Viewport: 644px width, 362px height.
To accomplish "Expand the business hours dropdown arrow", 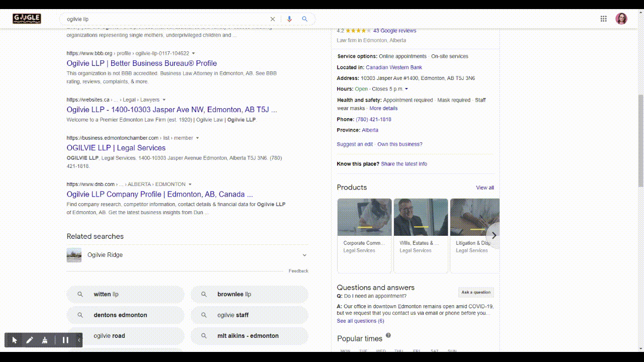I will (x=407, y=89).
